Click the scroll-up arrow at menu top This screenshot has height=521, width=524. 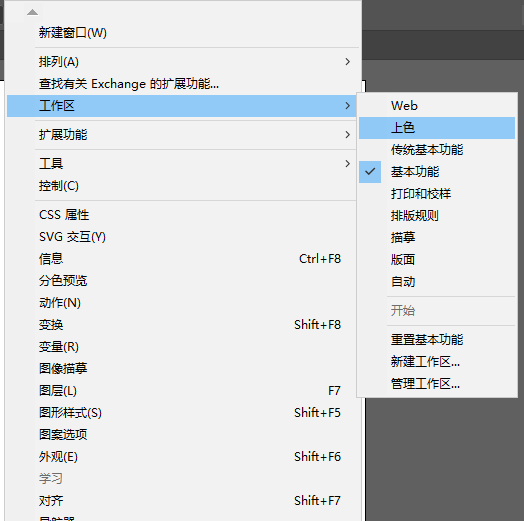[x=32, y=12]
